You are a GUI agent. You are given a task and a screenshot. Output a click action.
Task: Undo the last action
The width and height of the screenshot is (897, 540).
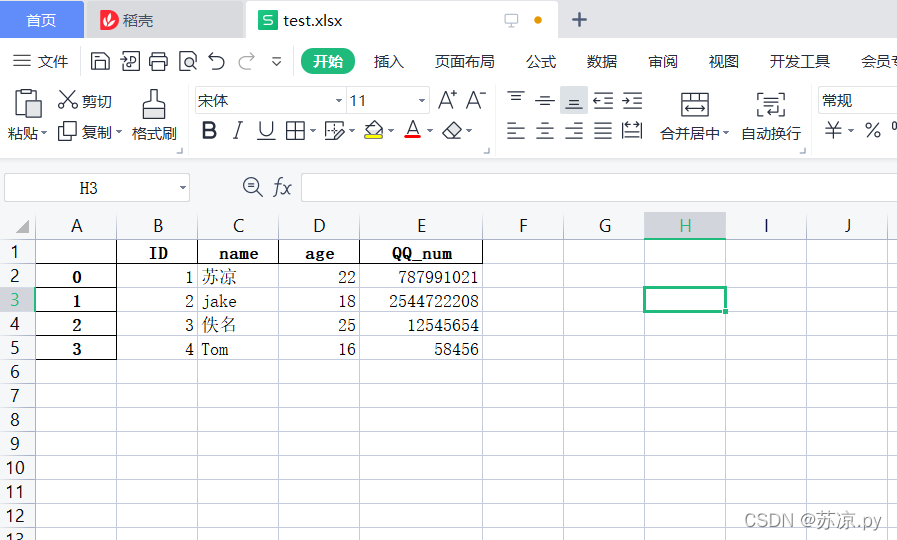click(217, 61)
